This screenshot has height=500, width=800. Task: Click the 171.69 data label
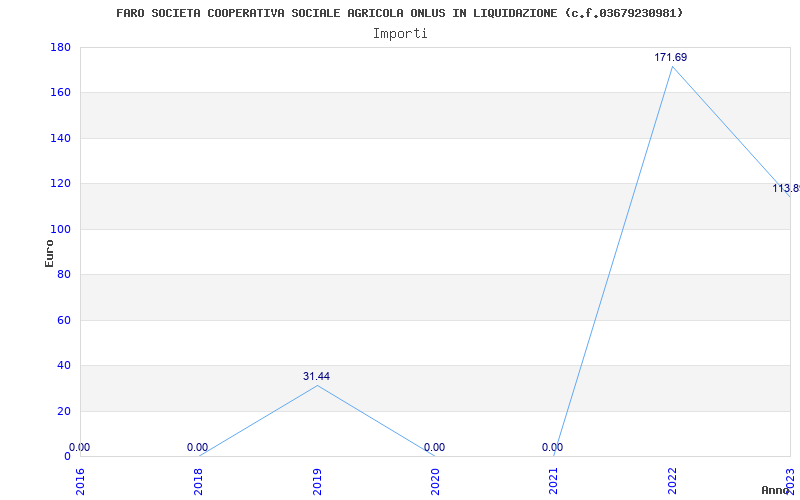click(670, 58)
